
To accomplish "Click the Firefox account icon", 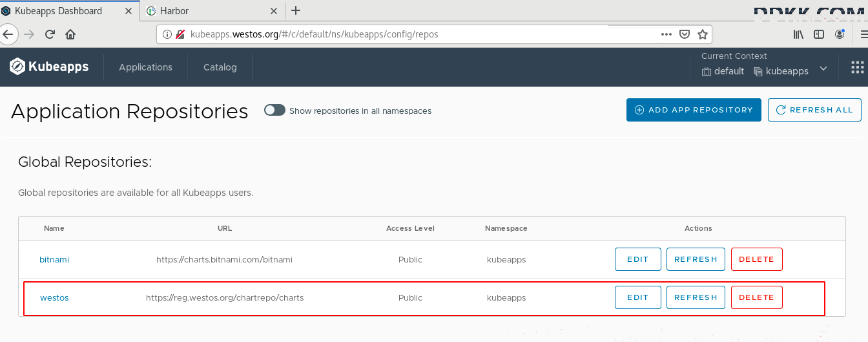I will click(x=840, y=34).
